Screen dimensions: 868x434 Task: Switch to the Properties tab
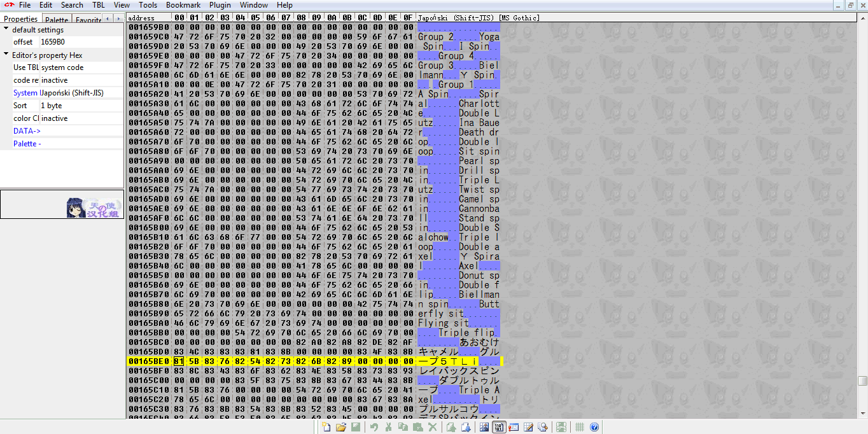[21, 19]
